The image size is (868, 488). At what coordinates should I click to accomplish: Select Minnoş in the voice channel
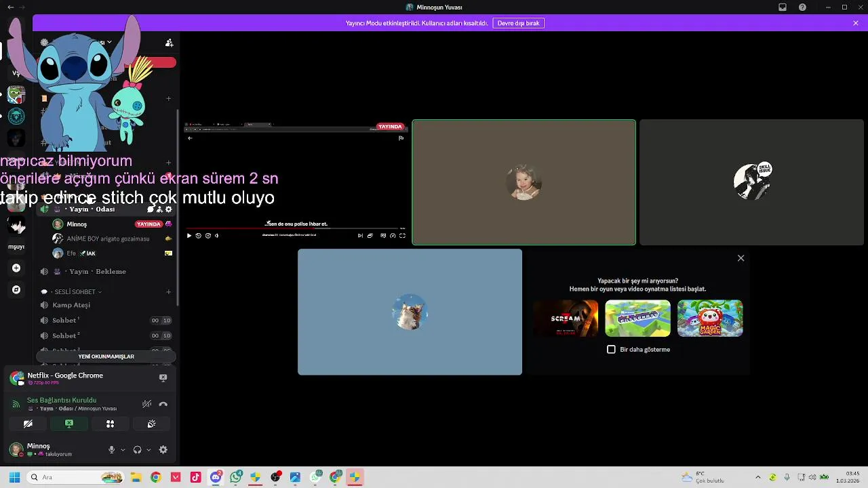[x=106, y=224]
